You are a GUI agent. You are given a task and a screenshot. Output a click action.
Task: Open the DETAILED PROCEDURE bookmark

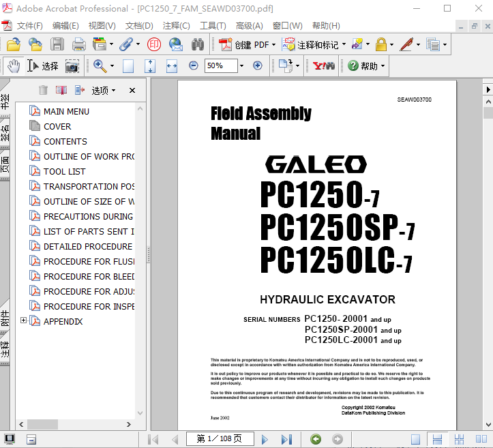(x=88, y=246)
